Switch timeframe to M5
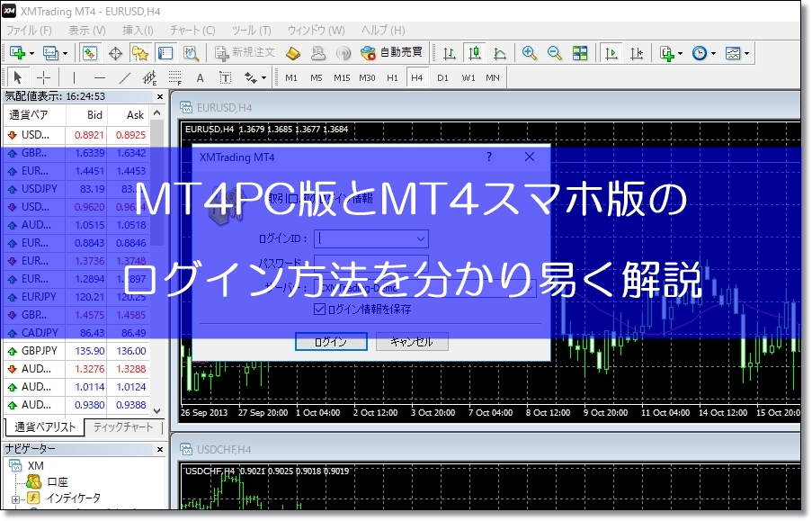This screenshot has height=521, width=812. click(x=316, y=77)
